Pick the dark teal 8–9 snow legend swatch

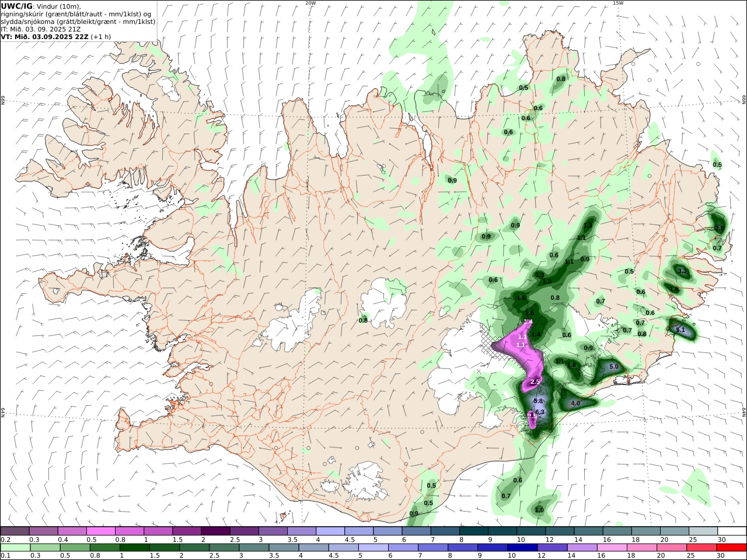pos(474,531)
